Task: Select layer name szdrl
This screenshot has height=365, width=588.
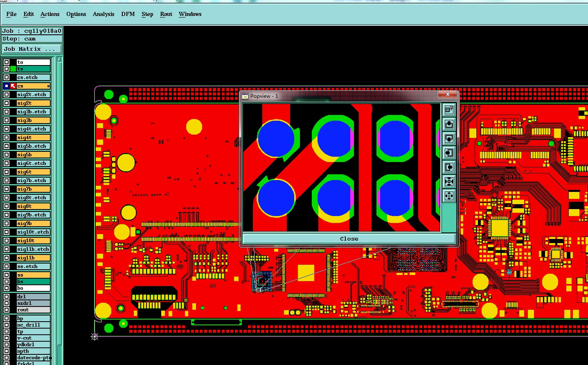Action: coord(34,303)
